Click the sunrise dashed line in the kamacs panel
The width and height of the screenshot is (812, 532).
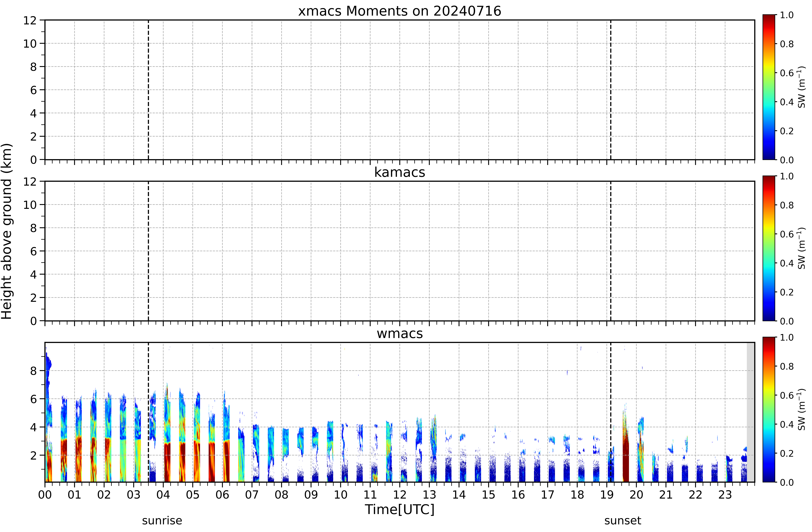[148, 251]
